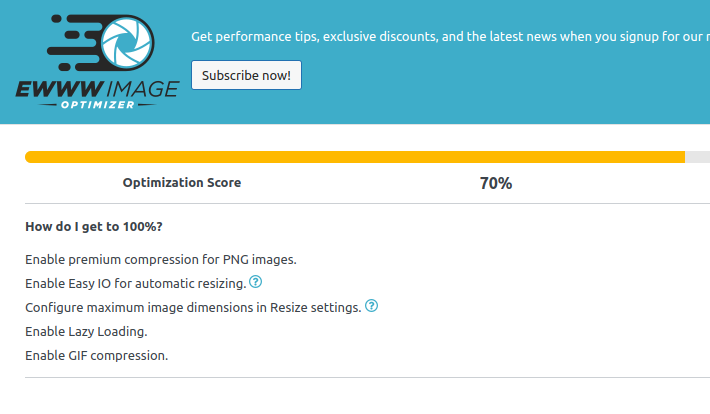Click the OPTIMIZER wordmark under logo

97,105
